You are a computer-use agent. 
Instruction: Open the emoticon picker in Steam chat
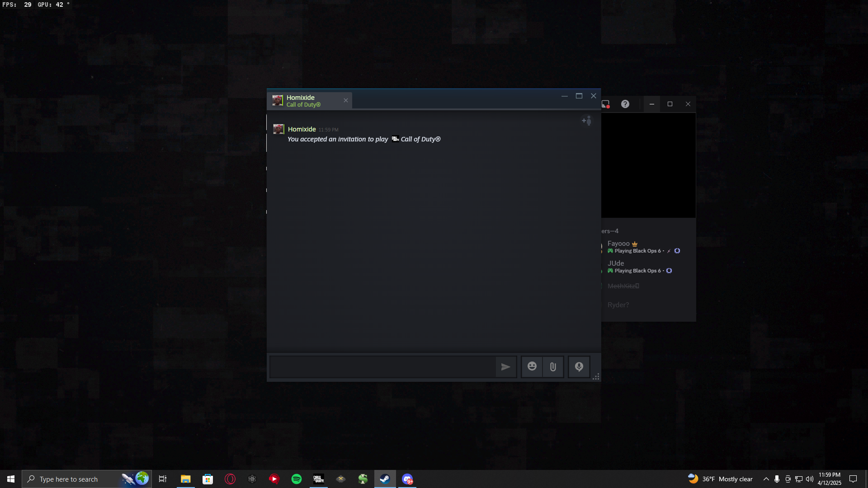point(532,366)
